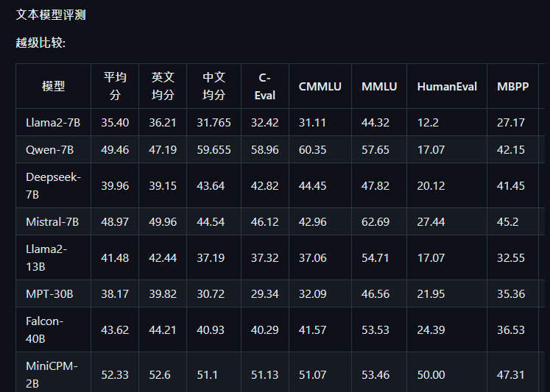Image resolution: width=550 pixels, height=392 pixels.
Task: Click the HumanEval column header
Action: [x=447, y=86]
